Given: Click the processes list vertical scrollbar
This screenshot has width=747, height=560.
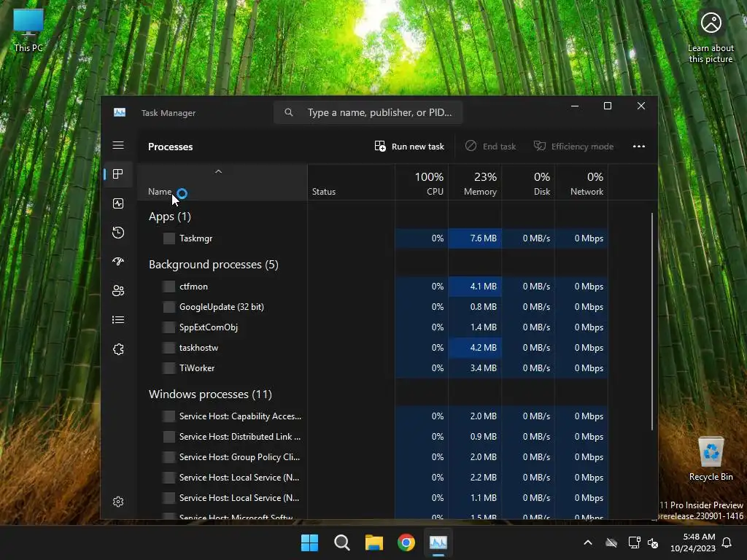Looking at the screenshot, I should [x=651, y=322].
